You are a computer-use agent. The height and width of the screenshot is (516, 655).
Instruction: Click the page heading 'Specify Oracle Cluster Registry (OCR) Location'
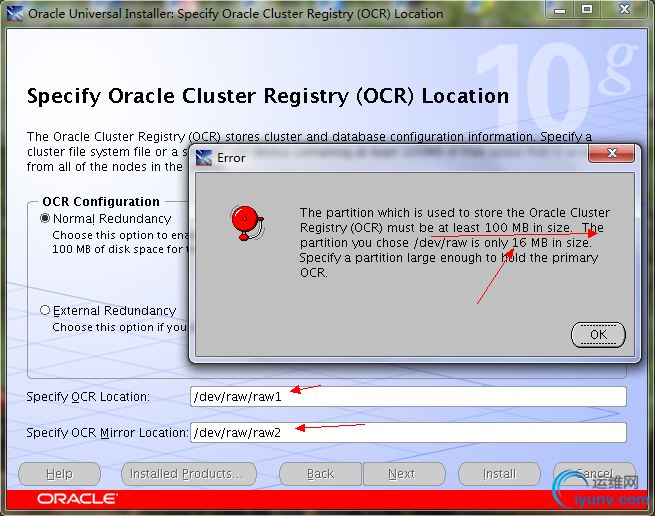pos(268,96)
